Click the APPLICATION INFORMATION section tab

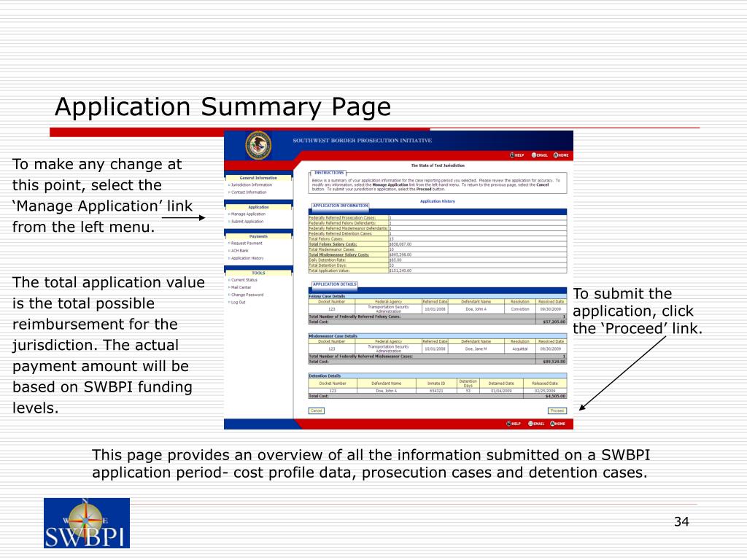(x=340, y=206)
